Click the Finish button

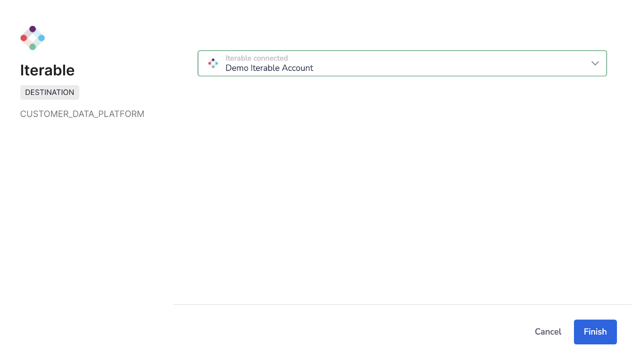[x=595, y=332]
